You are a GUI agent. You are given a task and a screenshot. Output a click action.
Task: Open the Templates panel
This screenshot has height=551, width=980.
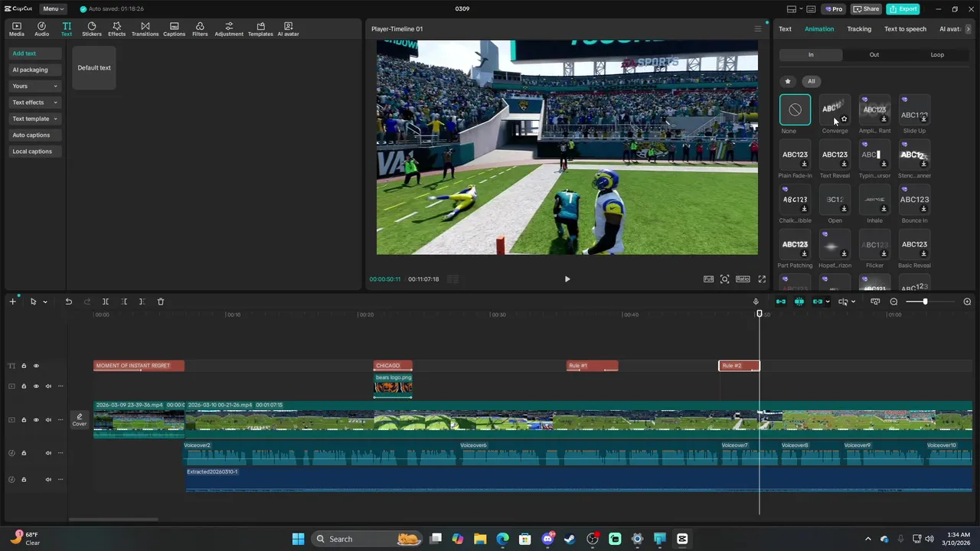[x=260, y=29]
